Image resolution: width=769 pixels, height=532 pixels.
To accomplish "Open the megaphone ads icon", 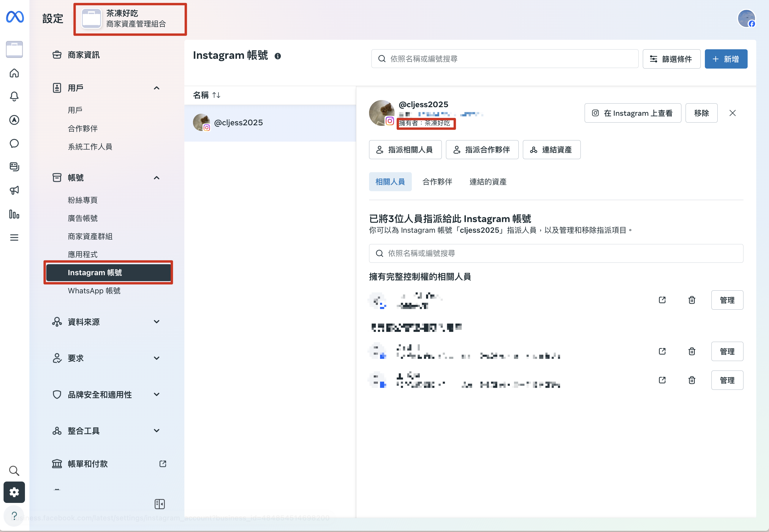I will [x=14, y=190].
